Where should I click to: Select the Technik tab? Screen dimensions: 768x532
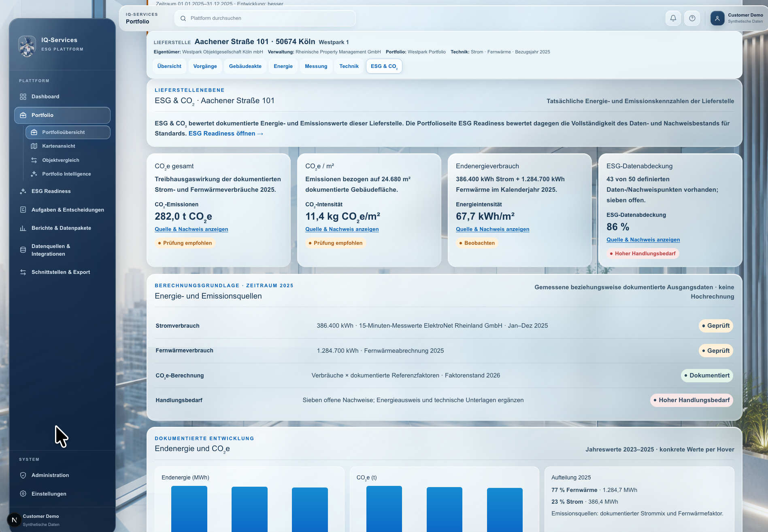click(x=349, y=66)
